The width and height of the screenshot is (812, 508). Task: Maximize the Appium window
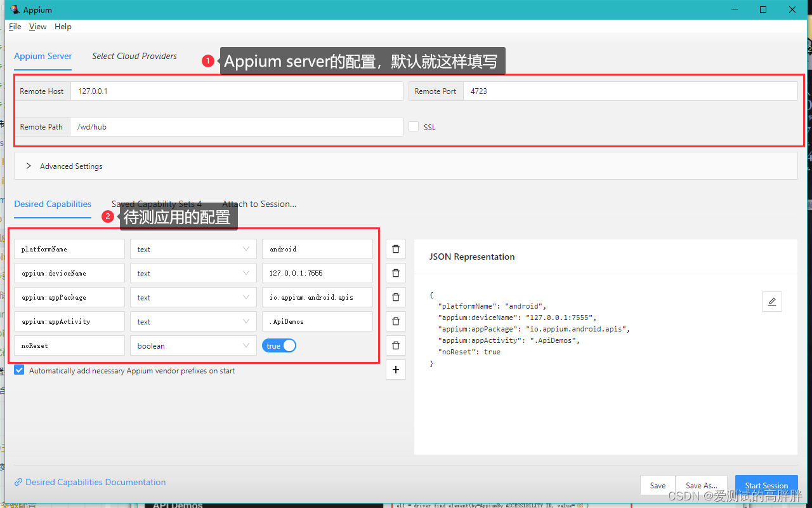(x=763, y=10)
